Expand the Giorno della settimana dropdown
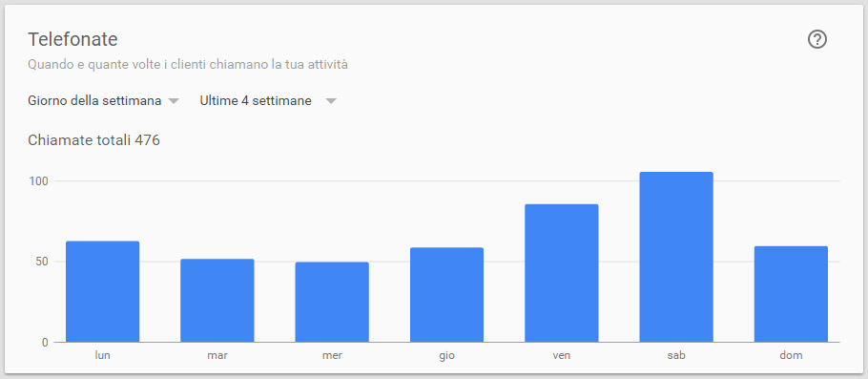Viewport: 868px width, 379px height. [104, 101]
